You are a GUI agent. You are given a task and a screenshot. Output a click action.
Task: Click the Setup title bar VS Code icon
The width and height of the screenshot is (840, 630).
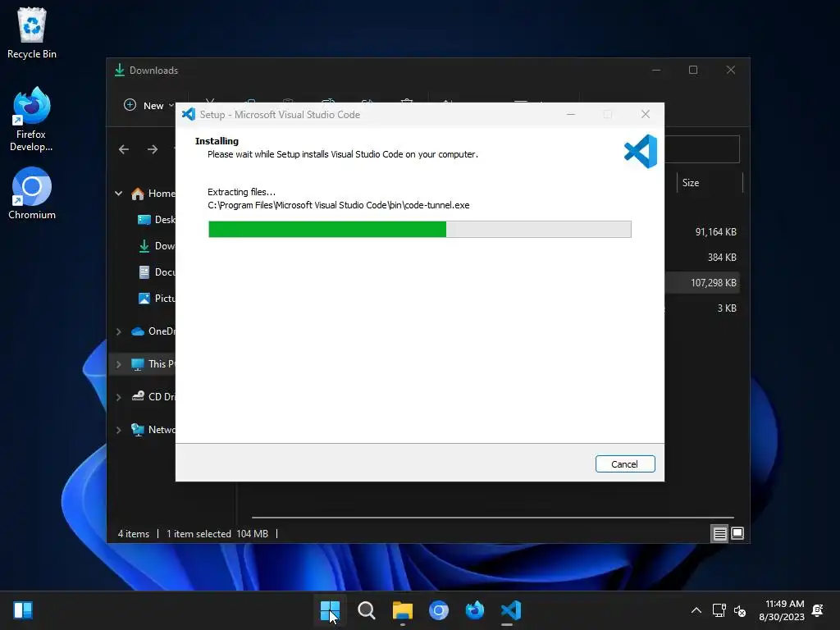[x=189, y=114]
